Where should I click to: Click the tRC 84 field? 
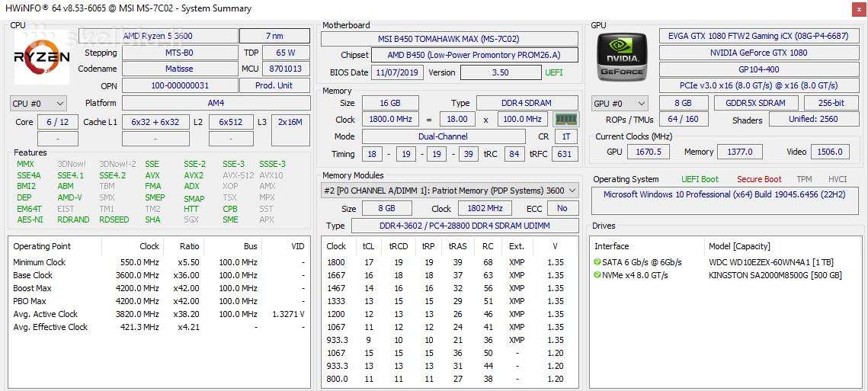click(x=515, y=154)
